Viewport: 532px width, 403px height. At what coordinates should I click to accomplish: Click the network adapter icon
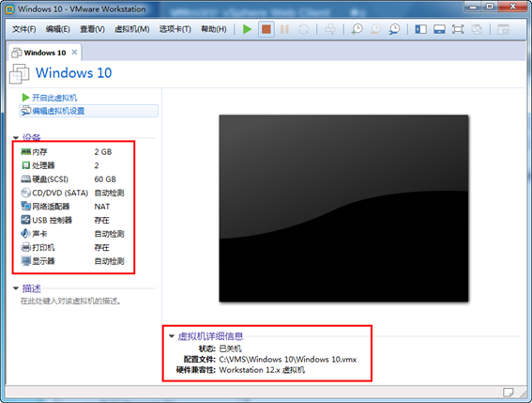click(25, 207)
